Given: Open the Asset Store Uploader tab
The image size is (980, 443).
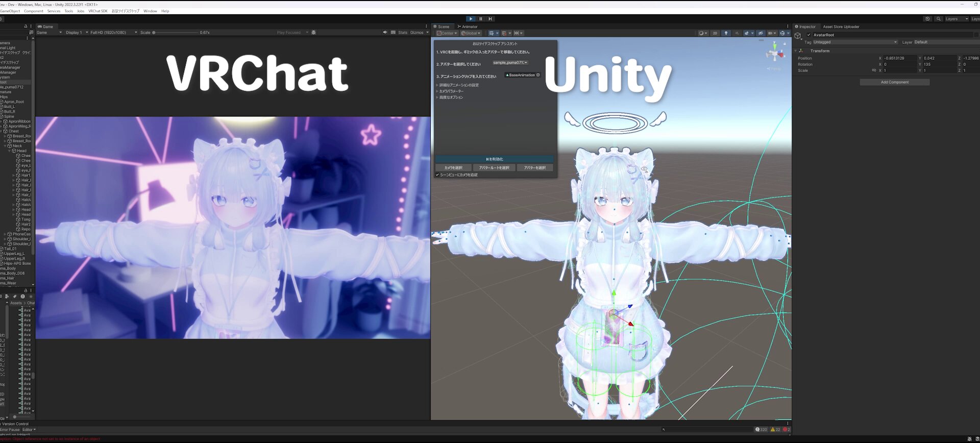Looking at the screenshot, I should [841, 27].
